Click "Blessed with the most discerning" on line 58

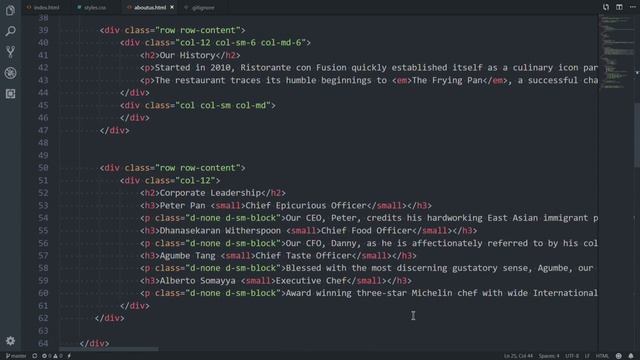(367, 268)
